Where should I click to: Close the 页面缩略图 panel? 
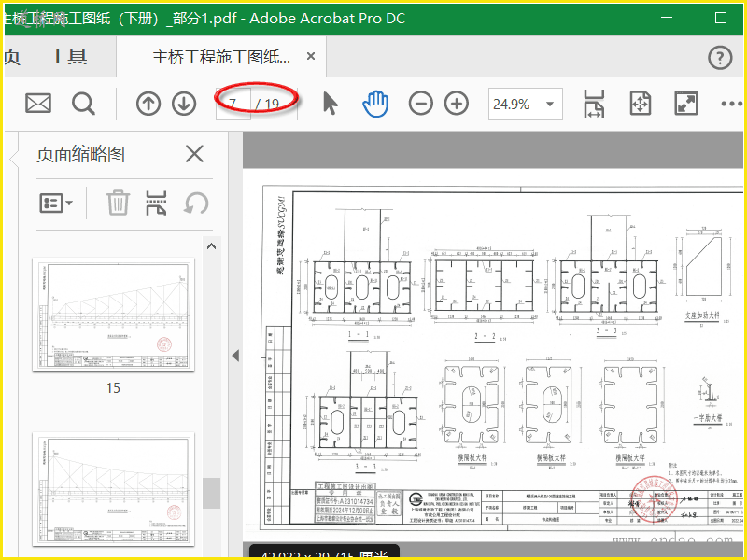click(194, 154)
